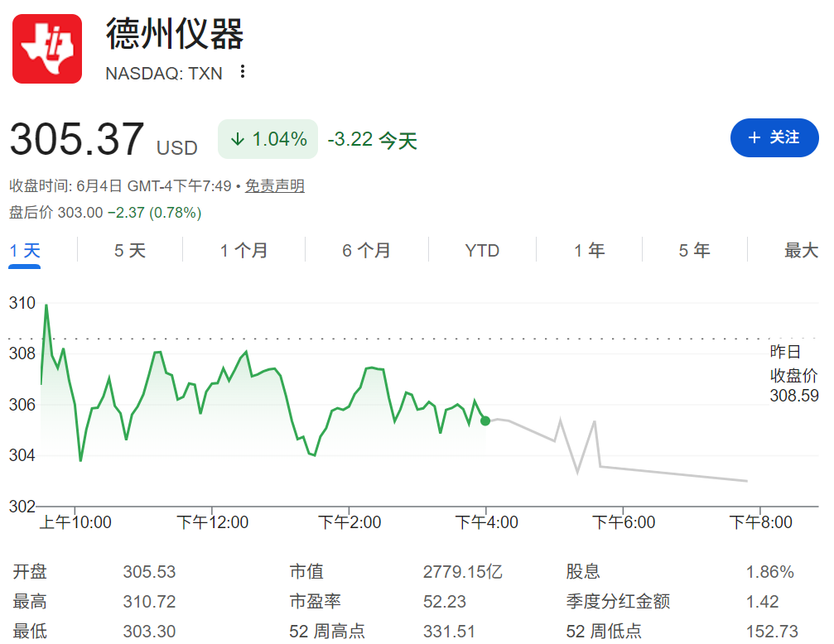This screenshot has height=644, width=834.
Task: Click the 开盘 label
Action: pyautogui.click(x=30, y=572)
